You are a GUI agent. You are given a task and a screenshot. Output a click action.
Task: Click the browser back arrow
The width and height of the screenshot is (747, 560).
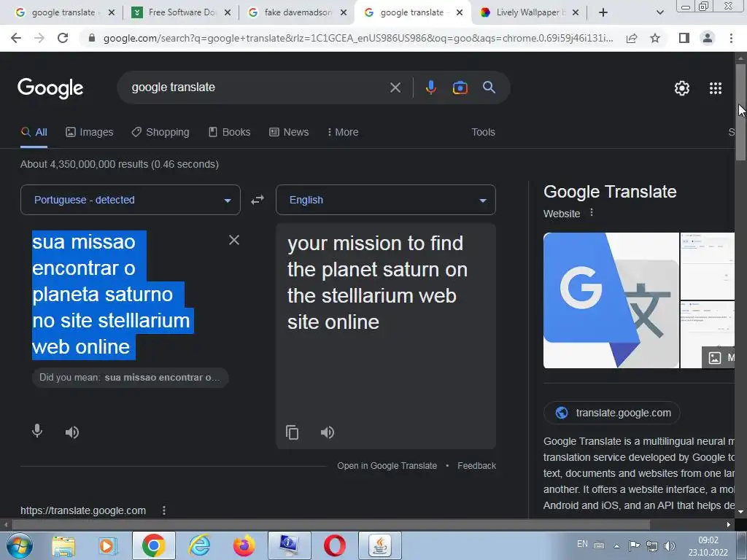click(x=16, y=38)
